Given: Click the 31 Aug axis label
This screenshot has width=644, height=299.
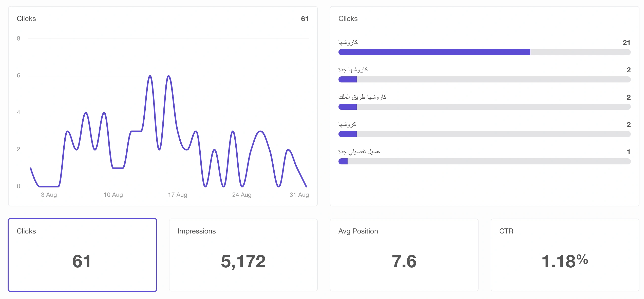Looking at the screenshot, I should pos(299,195).
